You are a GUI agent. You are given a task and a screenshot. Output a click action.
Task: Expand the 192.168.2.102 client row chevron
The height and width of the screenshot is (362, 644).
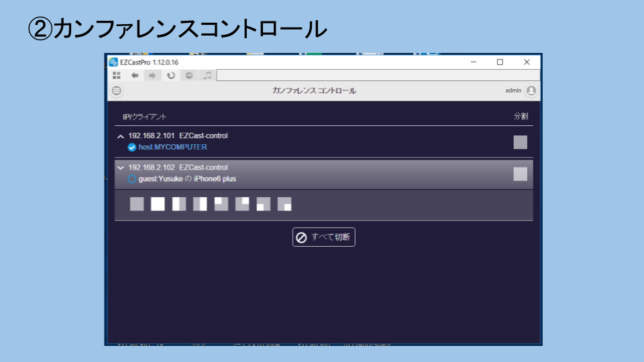coord(121,168)
